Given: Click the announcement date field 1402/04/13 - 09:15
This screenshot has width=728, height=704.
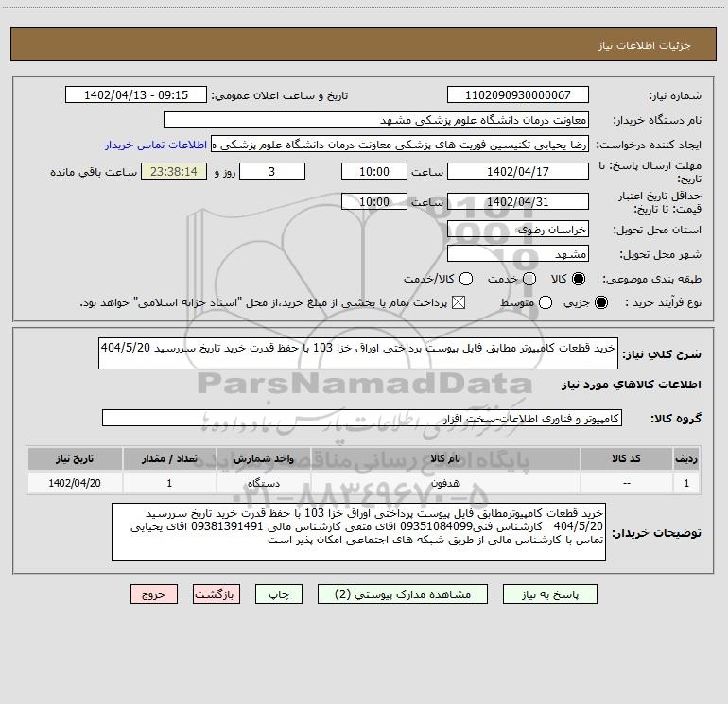Looking at the screenshot, I should pyautogui.click(x=136, y=94).
